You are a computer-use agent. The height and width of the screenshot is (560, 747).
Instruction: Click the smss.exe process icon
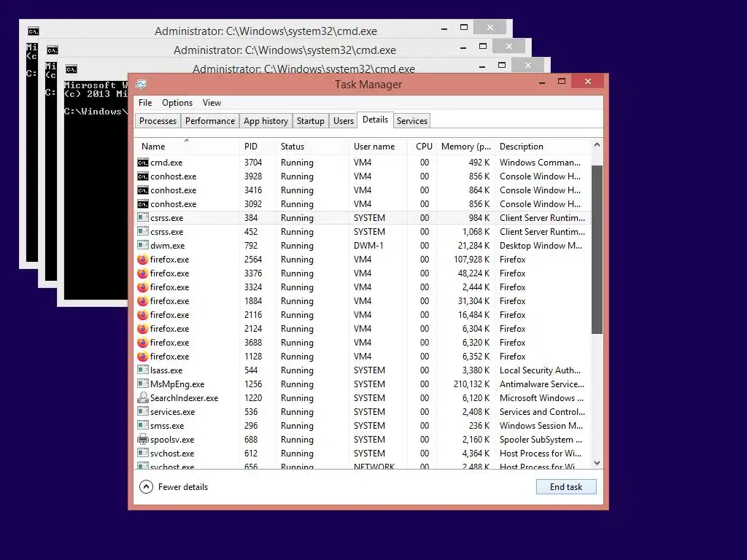(x=142, y=425)
